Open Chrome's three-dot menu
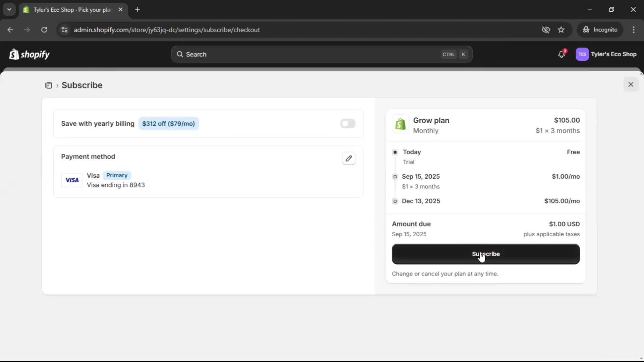 [x=634, y=29]
